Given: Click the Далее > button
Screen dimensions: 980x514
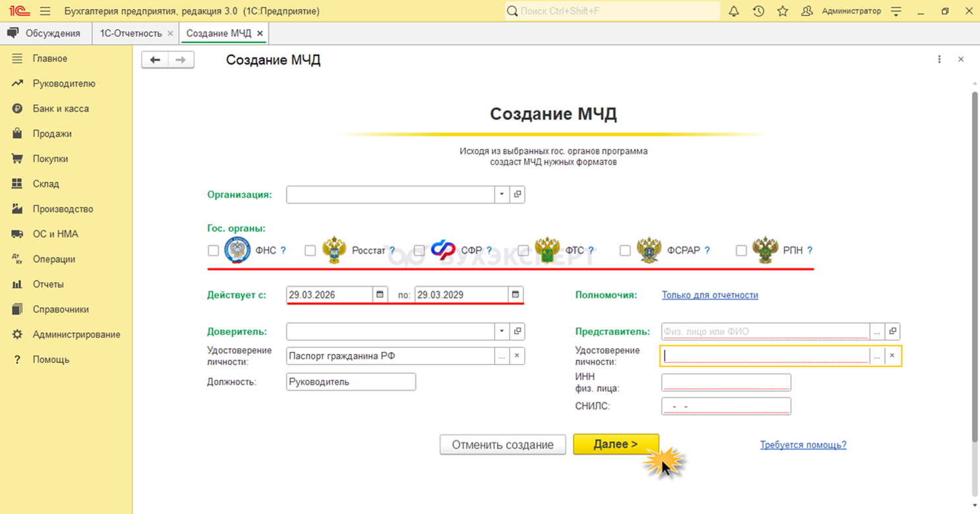Looking at the screenshot, I should point(616,444).
